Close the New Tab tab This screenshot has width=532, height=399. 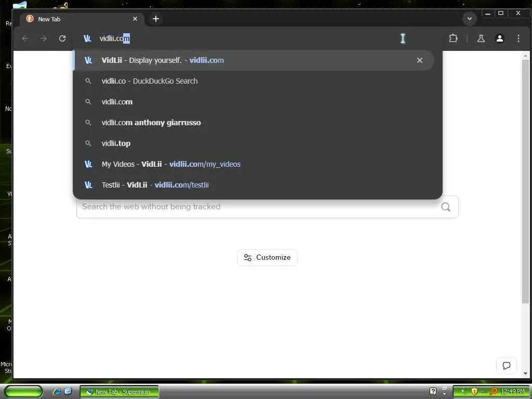(x=135, y=19)
